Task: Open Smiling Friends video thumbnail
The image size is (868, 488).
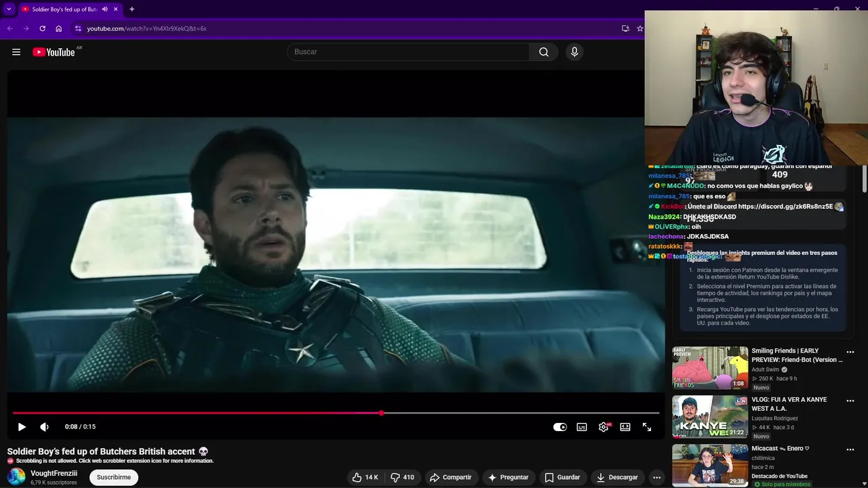Action: (710, 368)
